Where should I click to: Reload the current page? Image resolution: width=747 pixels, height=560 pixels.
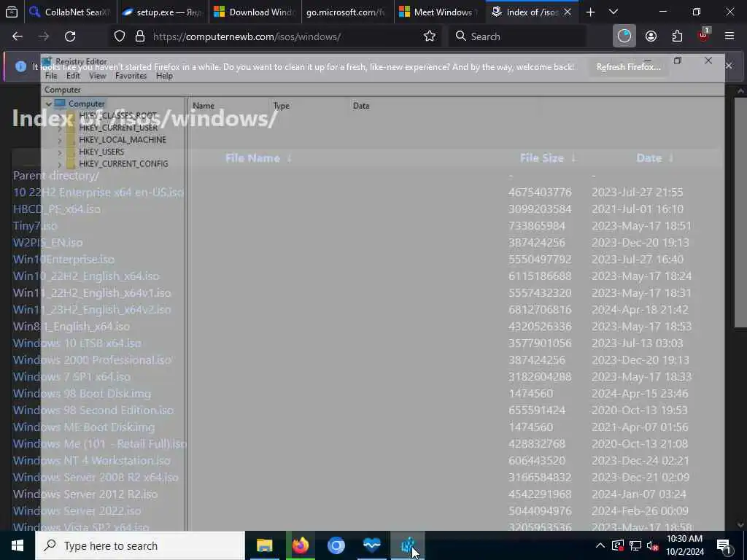pos(70,36)
